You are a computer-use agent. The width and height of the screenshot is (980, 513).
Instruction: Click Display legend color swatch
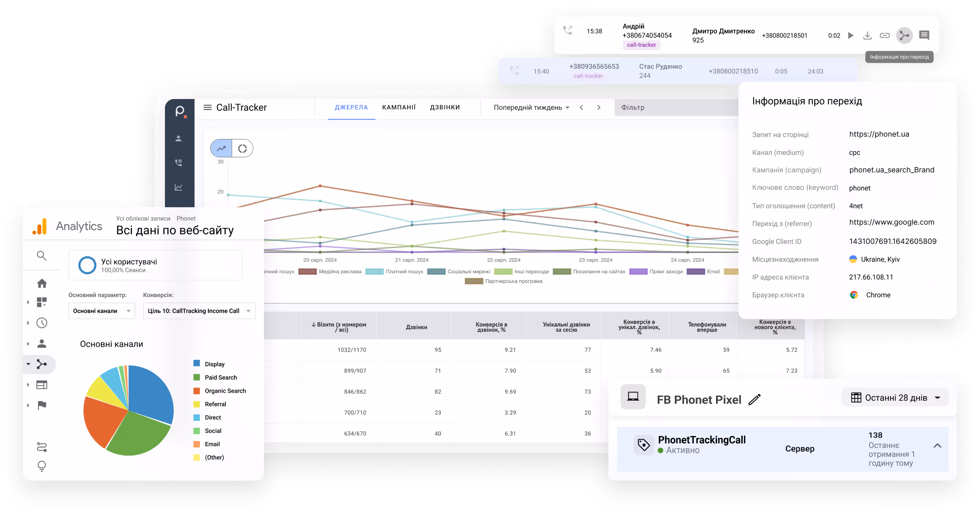[197, 364]
